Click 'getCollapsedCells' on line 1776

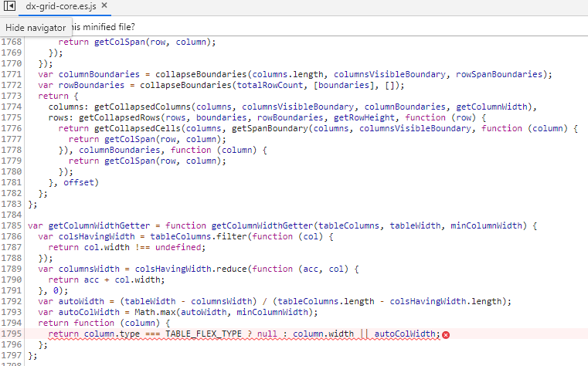pos(138,128)
